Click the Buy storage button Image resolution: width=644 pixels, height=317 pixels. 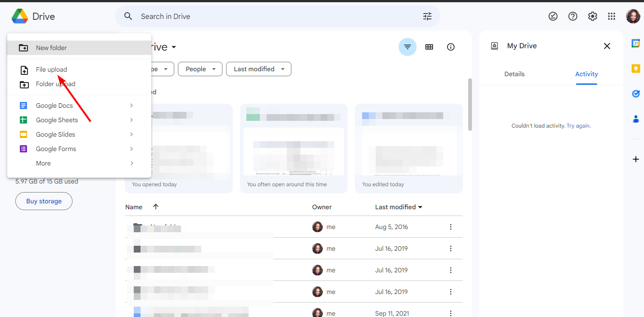44,201
